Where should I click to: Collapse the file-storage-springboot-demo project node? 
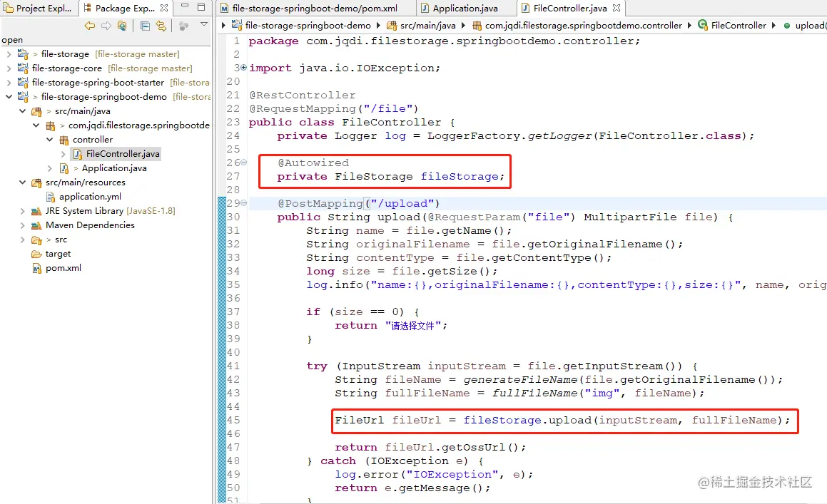pyautogui.click(x=9, y=96)
